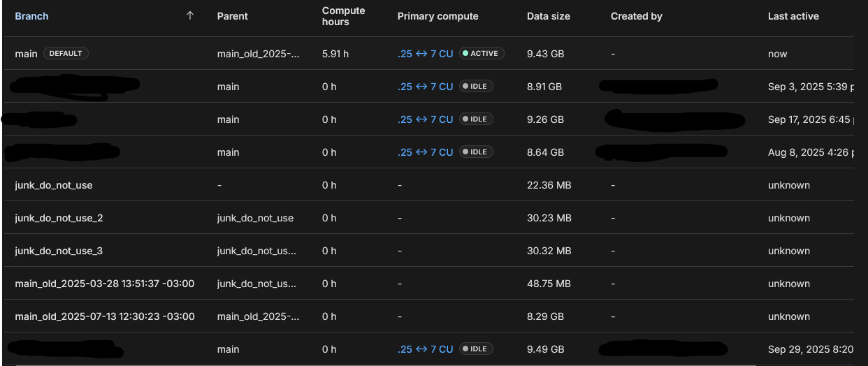The image size is (868, 366).
Task: Click IDLE badge in the 8.91 GB row
Action: pos(476,87)
